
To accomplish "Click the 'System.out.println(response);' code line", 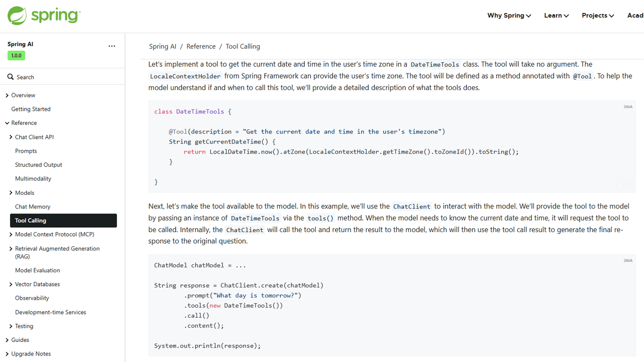I will pos(207,346).
